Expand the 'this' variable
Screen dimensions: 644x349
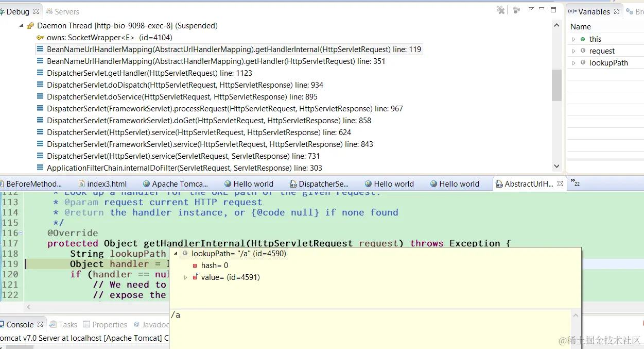(x=574, y=39)
